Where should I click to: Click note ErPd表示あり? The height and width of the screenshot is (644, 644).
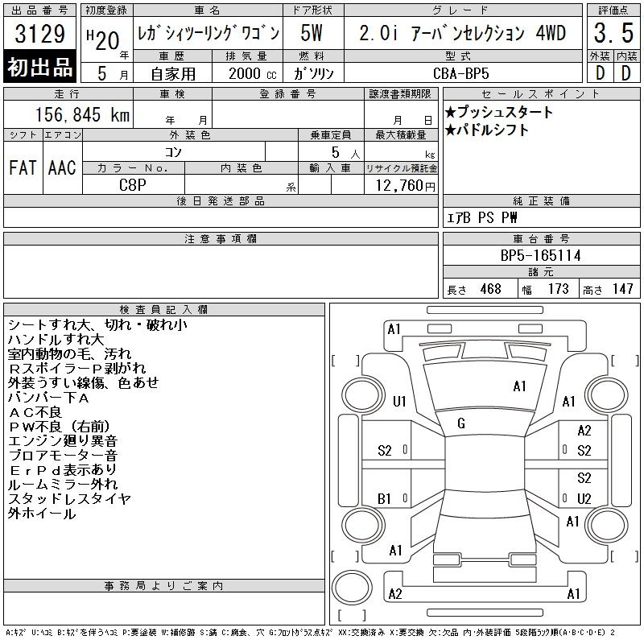point(63,470)
